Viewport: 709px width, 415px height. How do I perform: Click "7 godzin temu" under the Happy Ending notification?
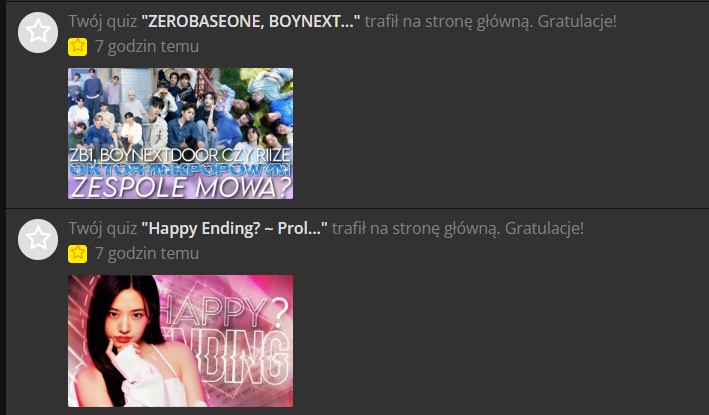[147, 254]
